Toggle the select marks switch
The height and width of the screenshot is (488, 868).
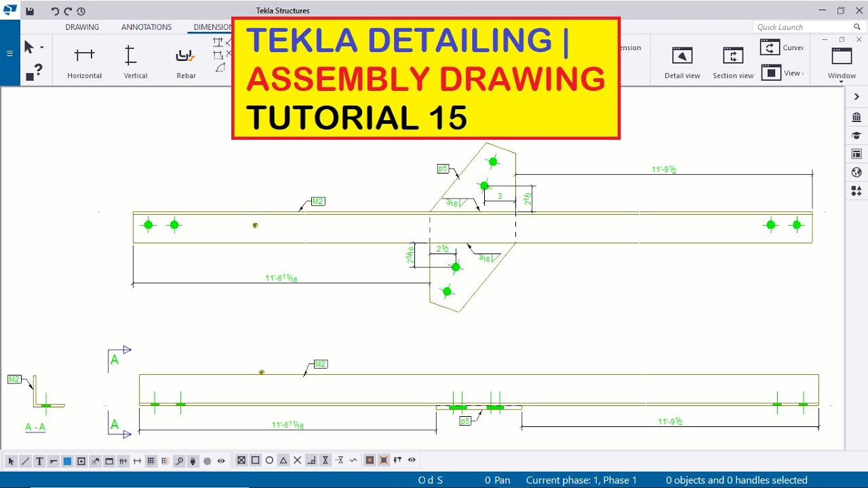tap(53, 461)
